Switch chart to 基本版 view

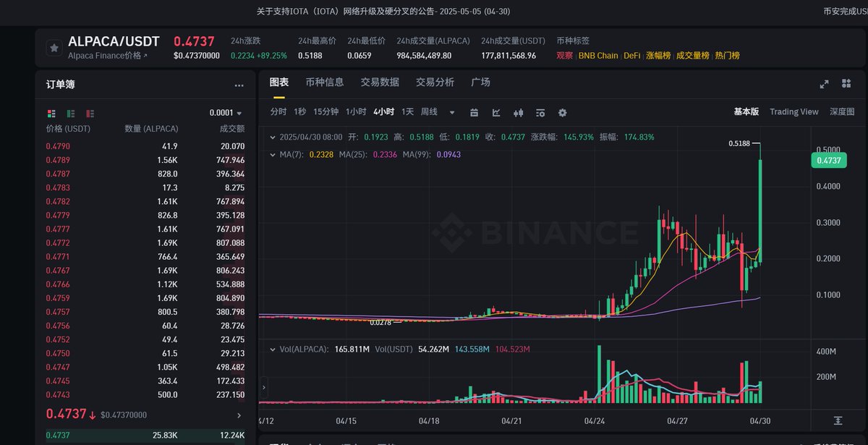coord(746,112)
